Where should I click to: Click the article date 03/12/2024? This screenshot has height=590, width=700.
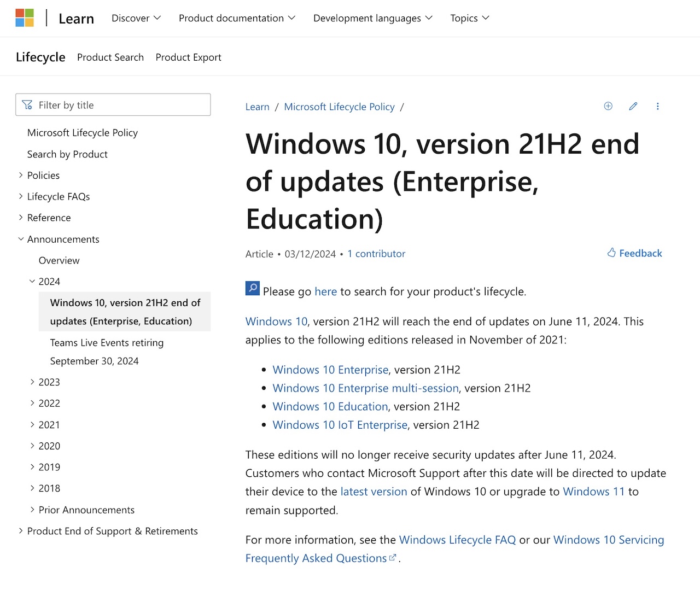(310, 254)
